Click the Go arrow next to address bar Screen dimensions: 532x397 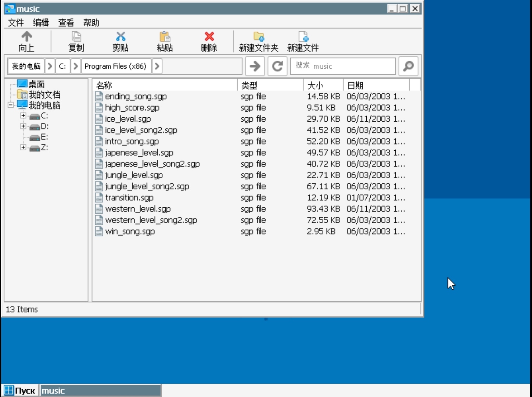point(255,66)
